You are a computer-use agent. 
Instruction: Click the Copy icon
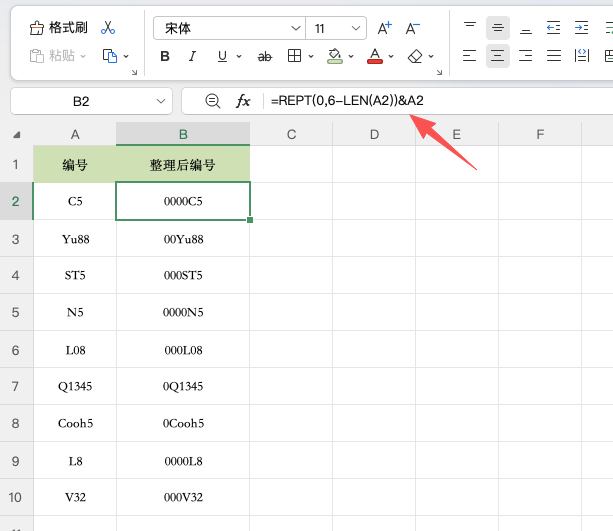click(x=110, y=56)
